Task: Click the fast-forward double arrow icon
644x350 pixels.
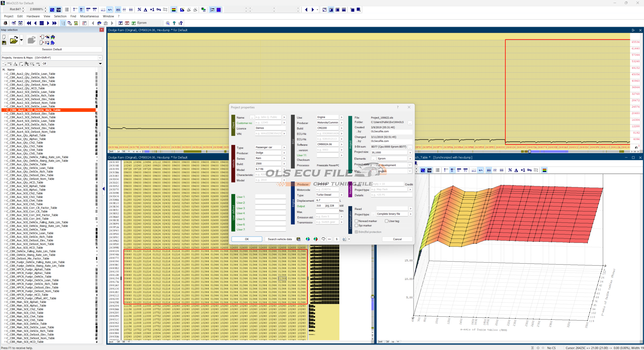Action: tap(54, 23)
